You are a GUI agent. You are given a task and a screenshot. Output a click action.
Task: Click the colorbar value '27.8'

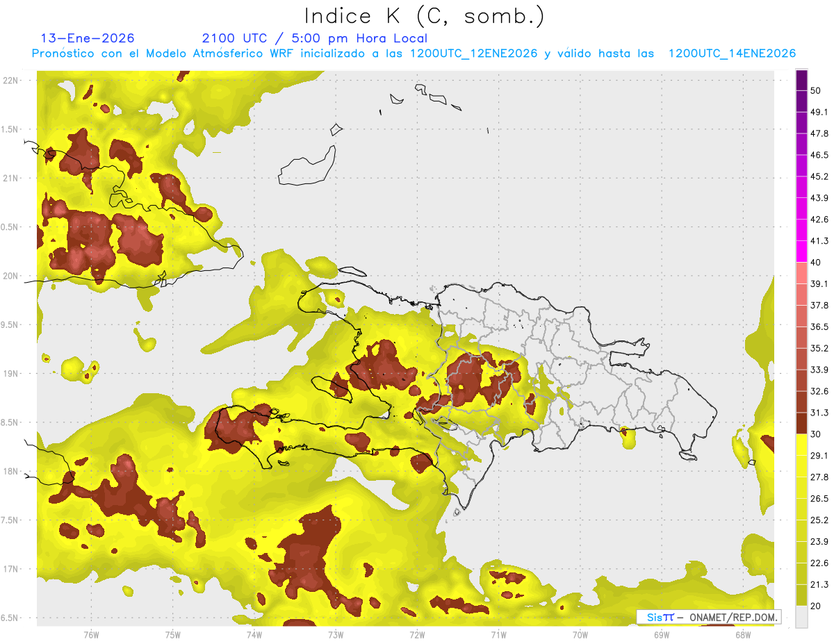[819, 477]
